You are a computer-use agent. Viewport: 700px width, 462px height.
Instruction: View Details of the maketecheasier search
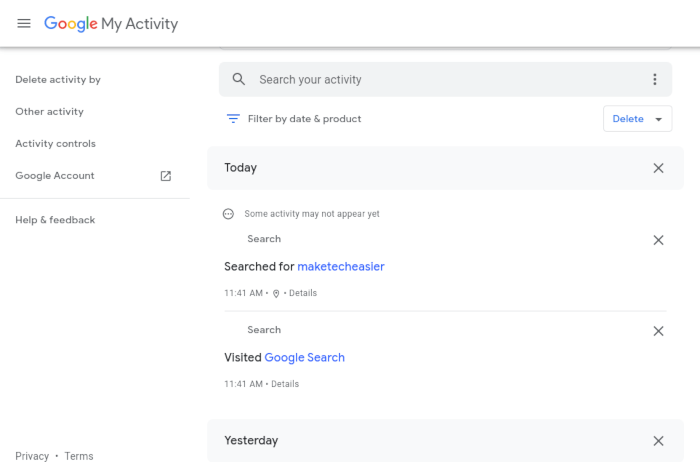click(303, 293)
